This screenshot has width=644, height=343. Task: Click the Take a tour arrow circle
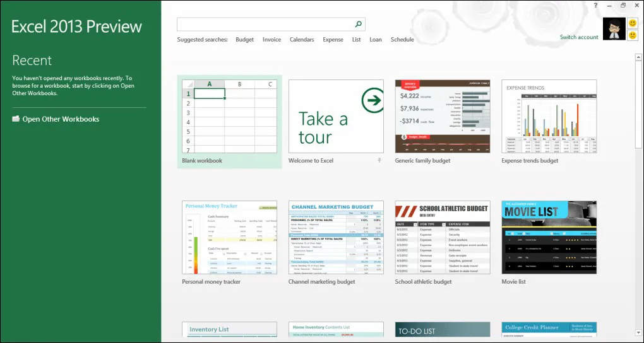point(372,100)
